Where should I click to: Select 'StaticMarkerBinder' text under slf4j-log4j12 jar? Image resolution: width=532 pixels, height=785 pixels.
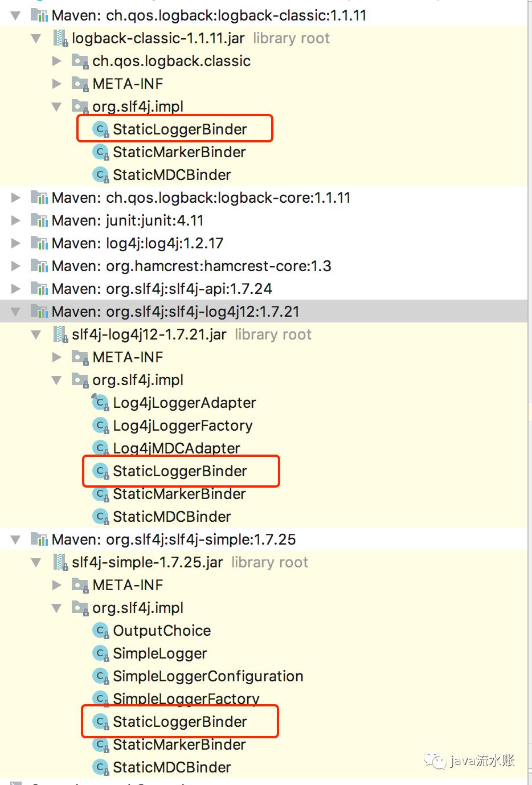(x=179, y=494)
